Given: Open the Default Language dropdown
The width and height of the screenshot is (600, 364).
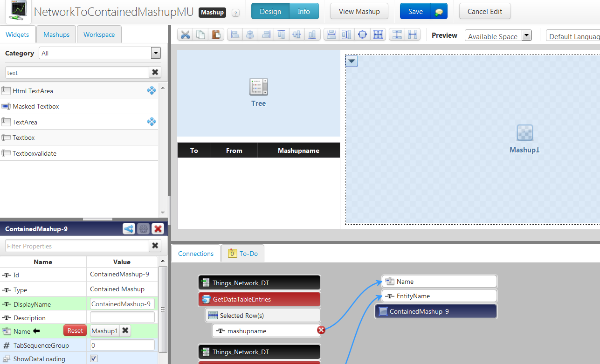Looking at the screenshot, I should [572, 35].
